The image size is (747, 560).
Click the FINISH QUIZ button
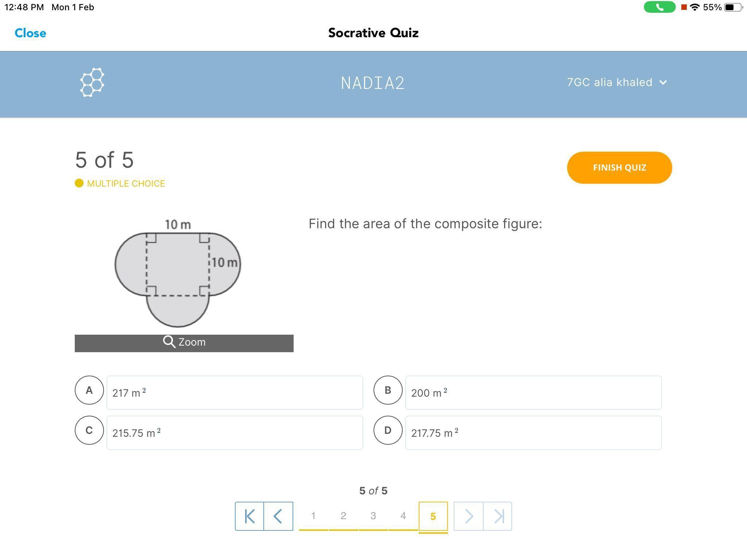coord(619,168)
